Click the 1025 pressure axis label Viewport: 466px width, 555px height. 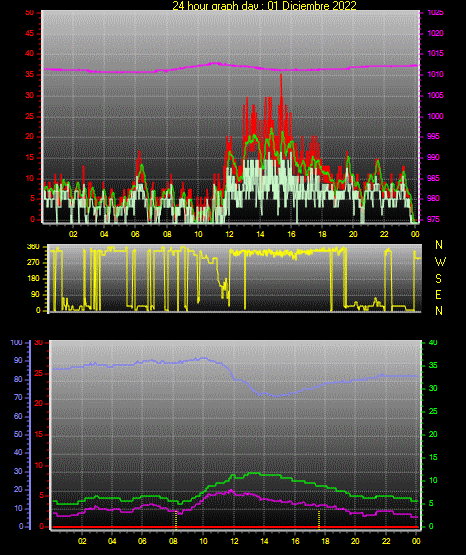point(436,12)
